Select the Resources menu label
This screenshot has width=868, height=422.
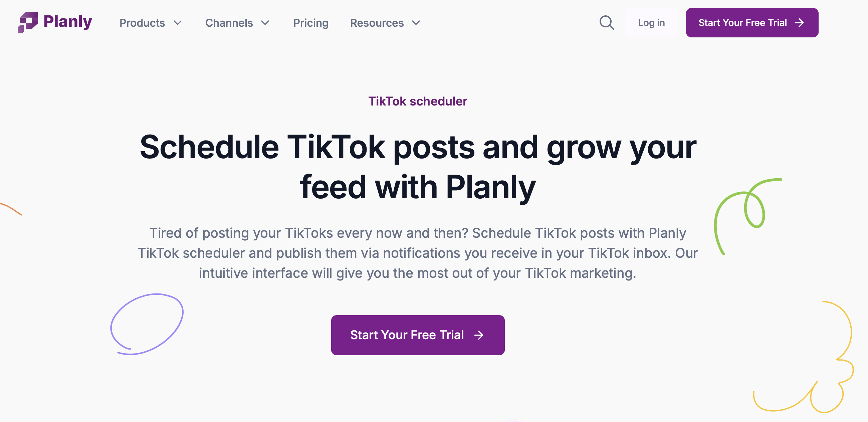click(377, 23)
